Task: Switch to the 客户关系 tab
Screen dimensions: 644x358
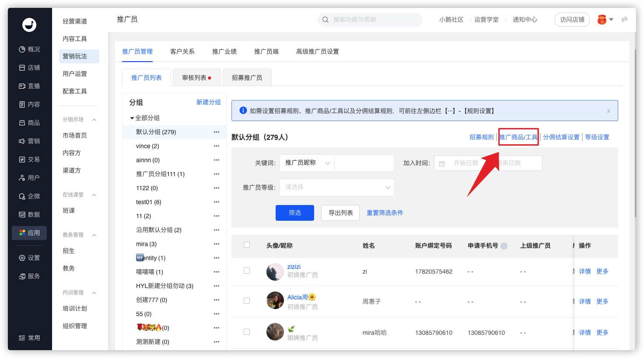Action: (x=182, y=52)
